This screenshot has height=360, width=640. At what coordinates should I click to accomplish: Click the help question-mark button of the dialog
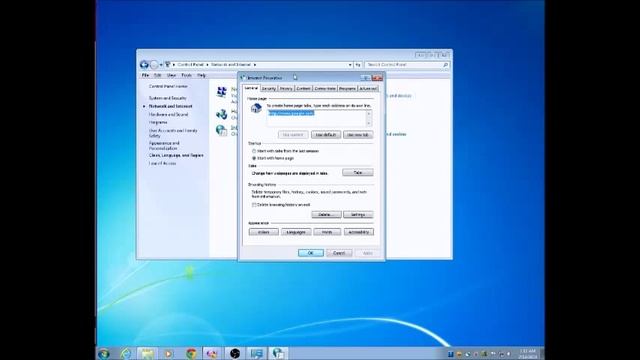pos(366,78)
